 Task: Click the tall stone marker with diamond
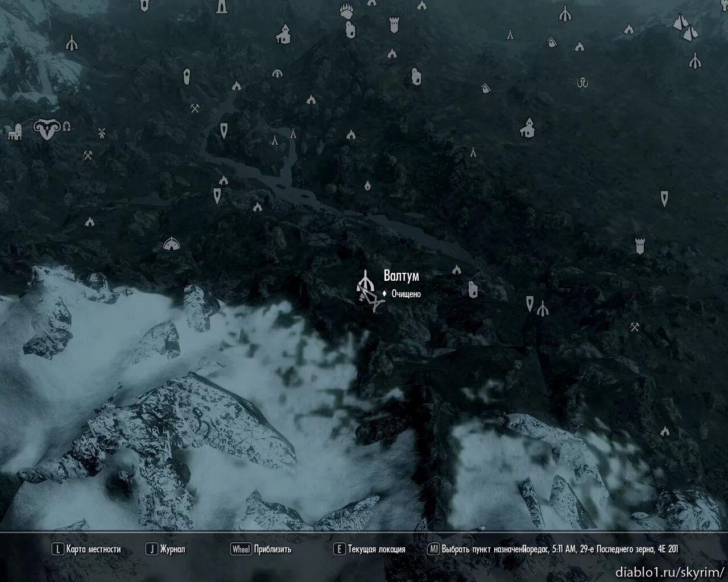(187, 76)
